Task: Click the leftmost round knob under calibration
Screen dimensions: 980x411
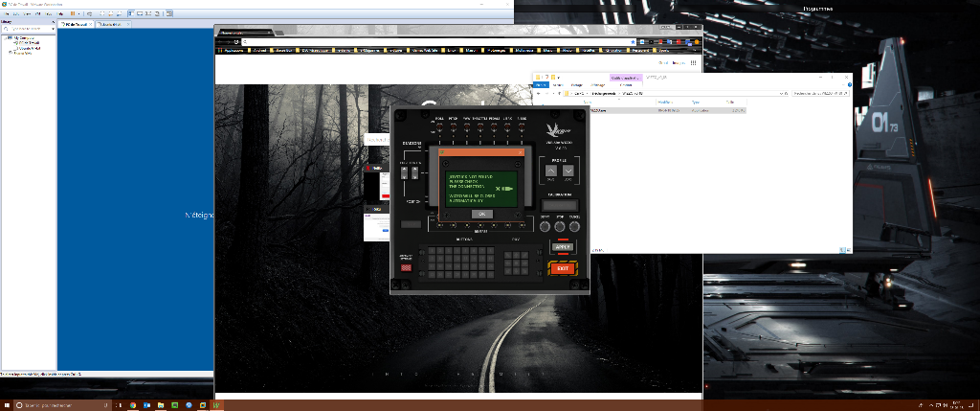Action: [x=545, y=226]
